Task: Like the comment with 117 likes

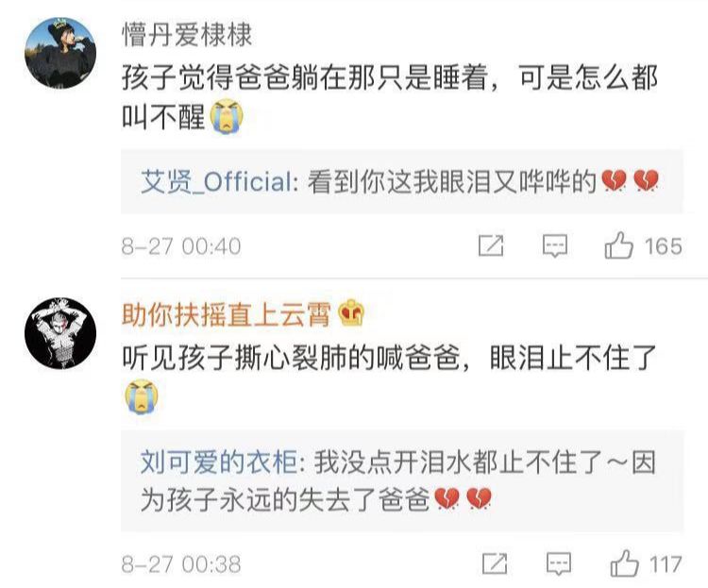Action: click(624, 563)
